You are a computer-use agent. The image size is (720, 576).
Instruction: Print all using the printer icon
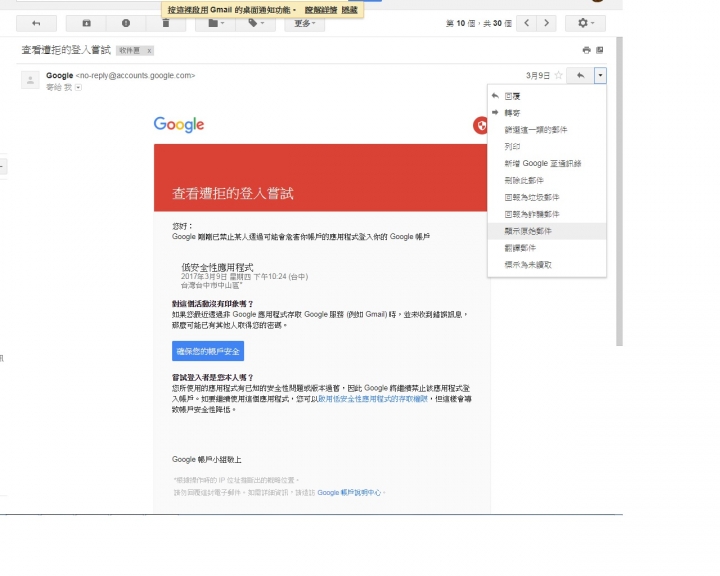click(x=586, y=50)
